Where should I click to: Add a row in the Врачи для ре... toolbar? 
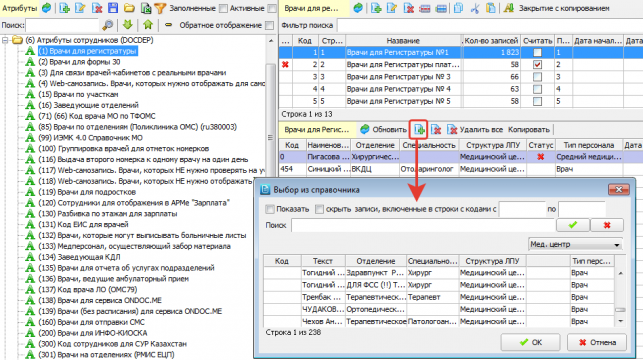(x=376, y=8)
